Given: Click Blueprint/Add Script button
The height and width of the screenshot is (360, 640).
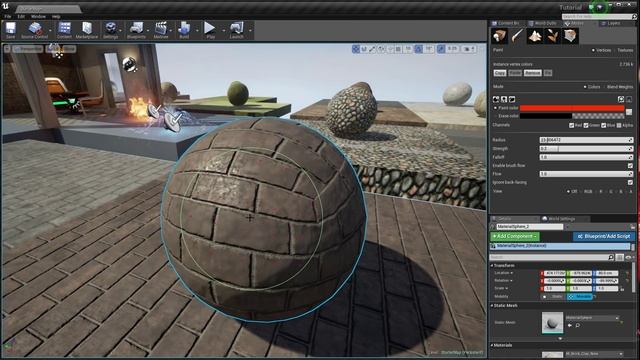Looking at the screenshot, I should point(604,236).
